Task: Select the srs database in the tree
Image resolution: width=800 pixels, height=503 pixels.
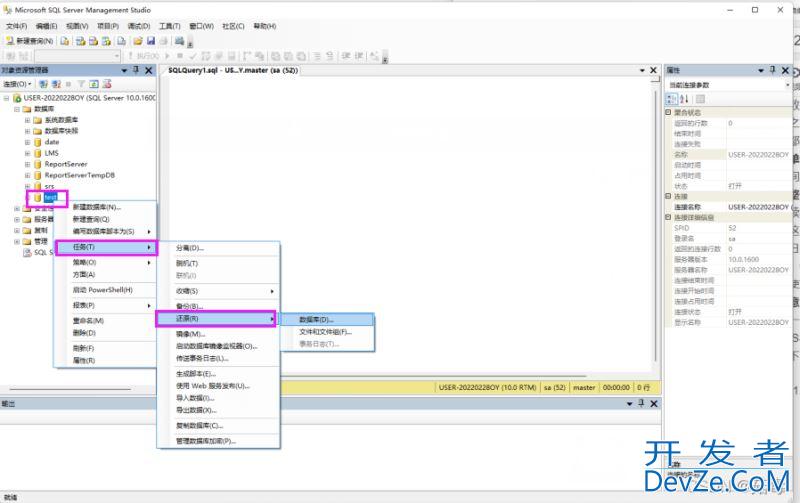Action: pos(49,187)
